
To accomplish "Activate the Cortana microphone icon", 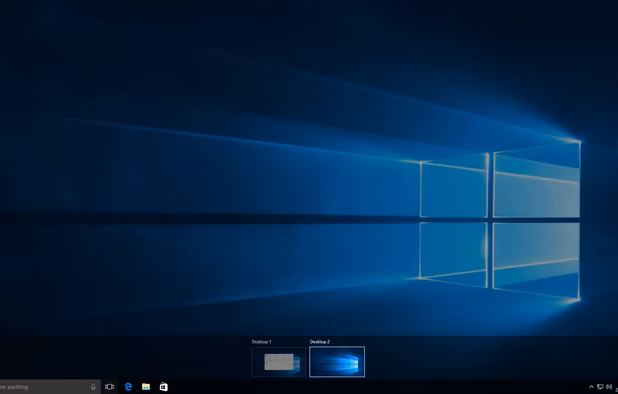I will pos(93,387).
